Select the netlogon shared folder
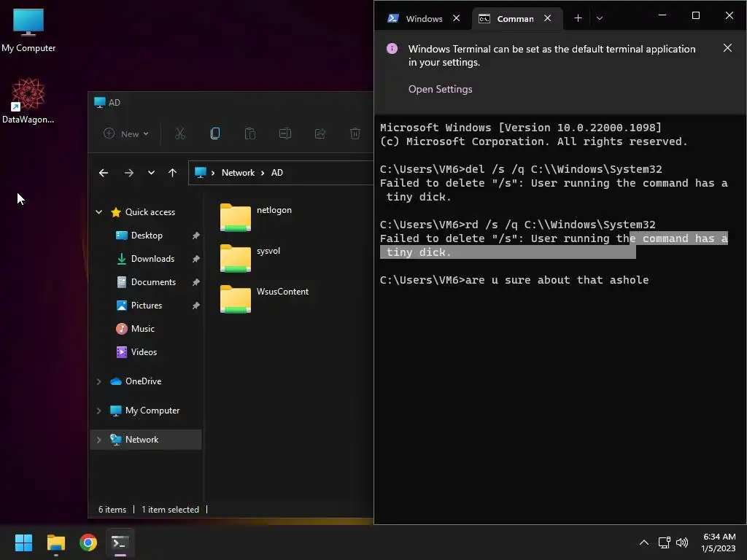Screen dimensions: 747x560 (256, 217)
